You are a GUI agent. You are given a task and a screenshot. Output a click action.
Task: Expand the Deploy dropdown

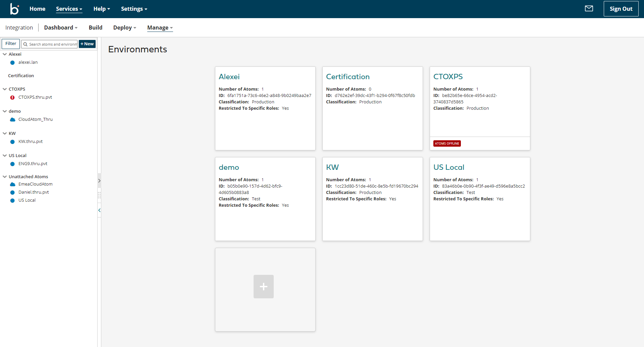[x=124, y=28]
